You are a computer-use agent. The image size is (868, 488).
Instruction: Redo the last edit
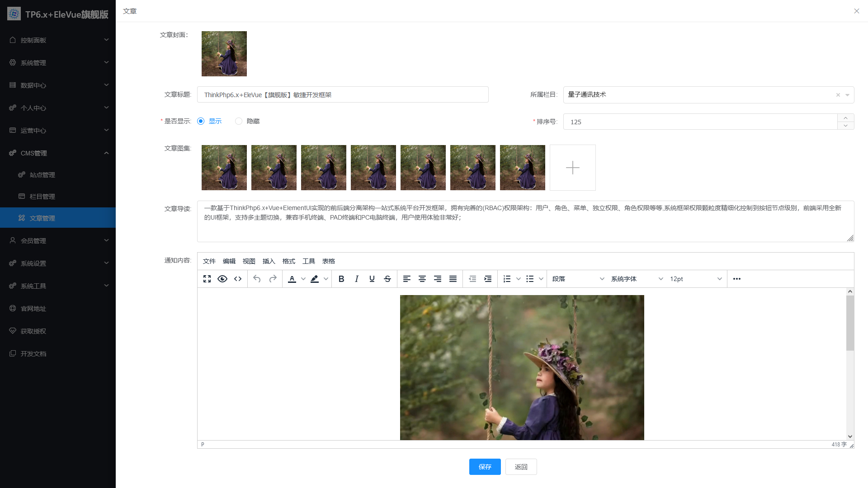click(273, 279)
